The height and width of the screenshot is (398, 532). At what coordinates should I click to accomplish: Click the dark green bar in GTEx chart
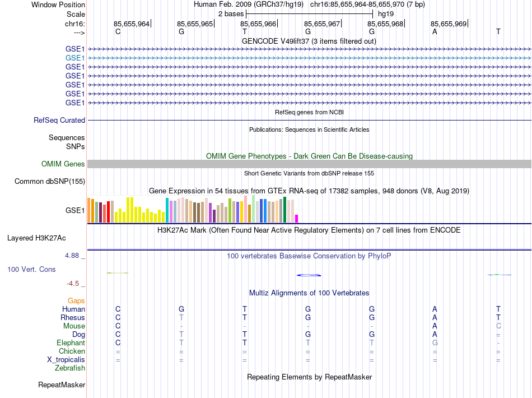pos(284,210)
